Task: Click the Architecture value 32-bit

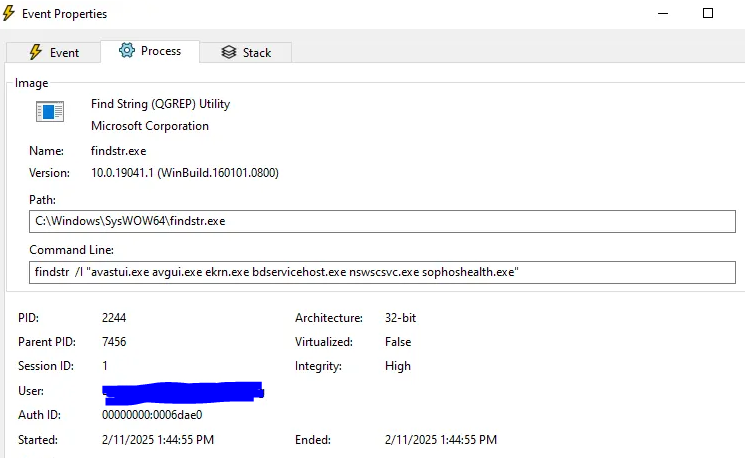Action: (401, 318)
